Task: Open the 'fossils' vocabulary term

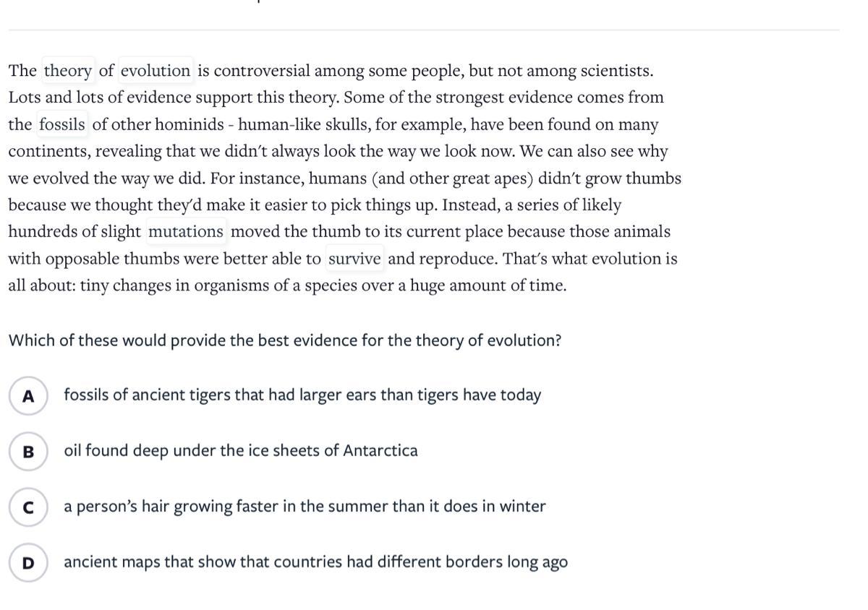Action: 62,124
